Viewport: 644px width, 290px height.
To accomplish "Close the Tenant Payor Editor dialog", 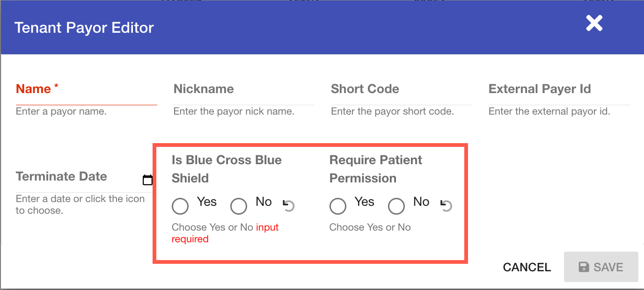I will click(x=594, y=23).
